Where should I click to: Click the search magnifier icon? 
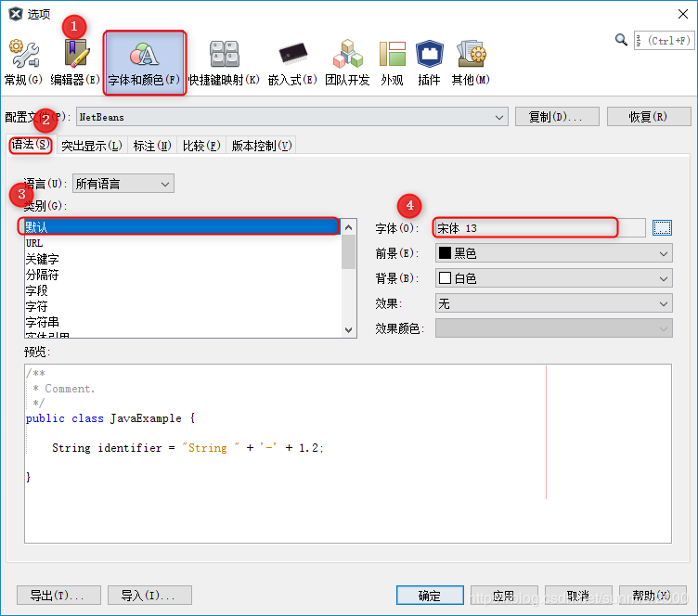point(621,40)
